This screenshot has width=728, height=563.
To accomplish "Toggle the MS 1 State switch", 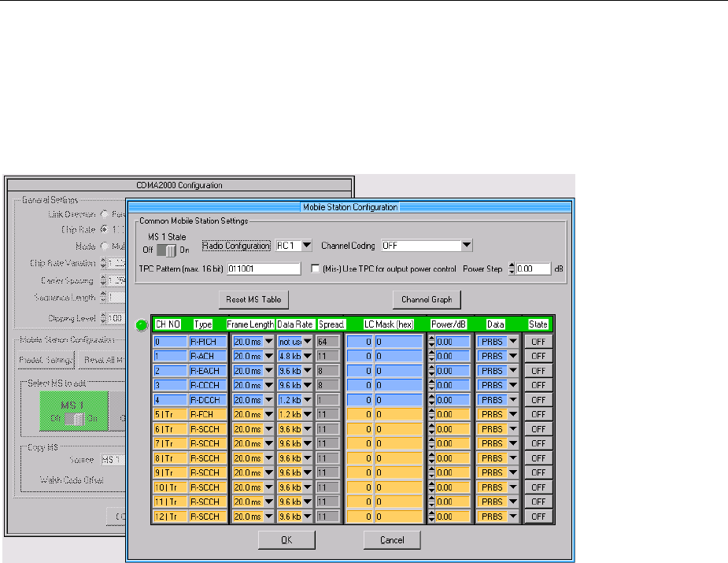I will coord(166,250).
